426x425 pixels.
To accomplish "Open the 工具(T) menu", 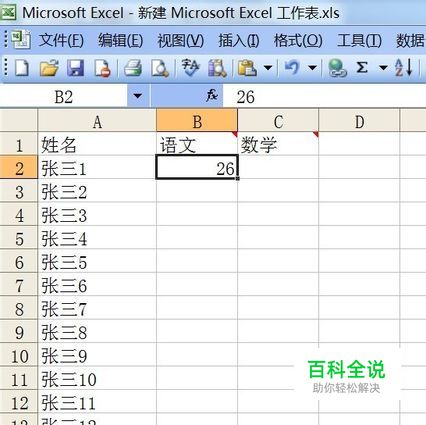I will pos(359,41).
